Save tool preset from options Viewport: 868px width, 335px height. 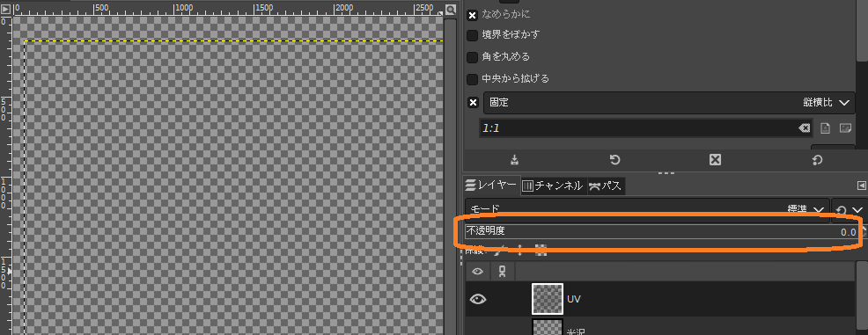pyautogui.click(x=514, y=160)
